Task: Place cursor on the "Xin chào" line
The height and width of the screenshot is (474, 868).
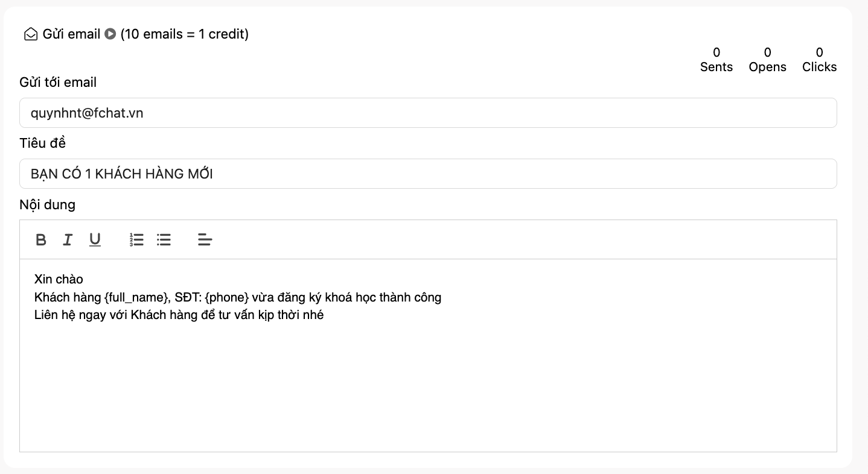Action: click(59, 279)
